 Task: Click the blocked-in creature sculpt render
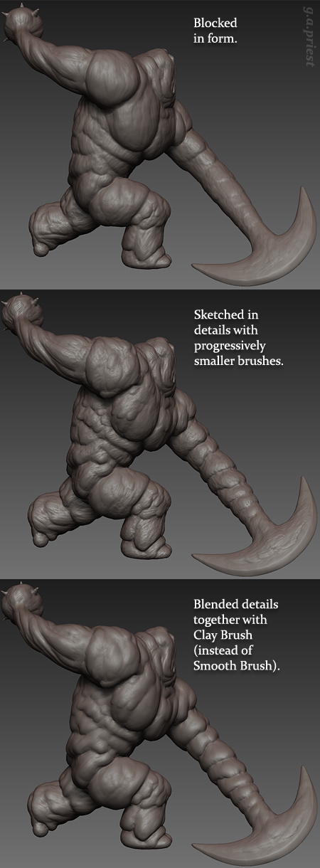coord(160,145)
